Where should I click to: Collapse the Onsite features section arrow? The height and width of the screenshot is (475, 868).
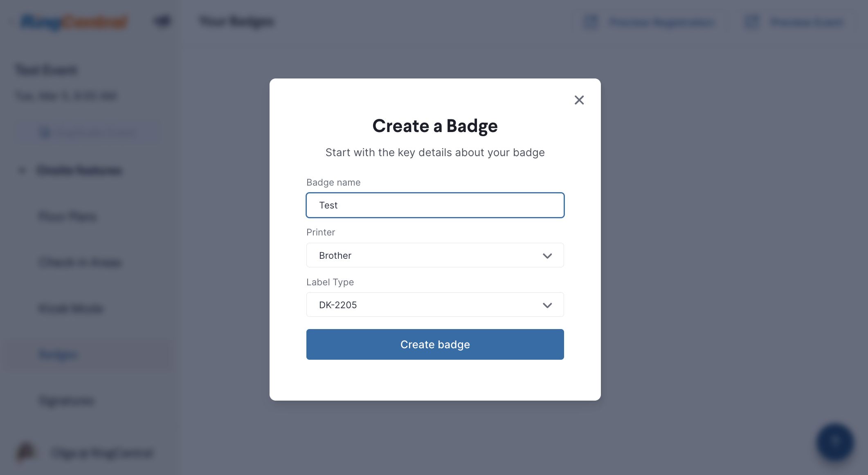pos(22,170)
